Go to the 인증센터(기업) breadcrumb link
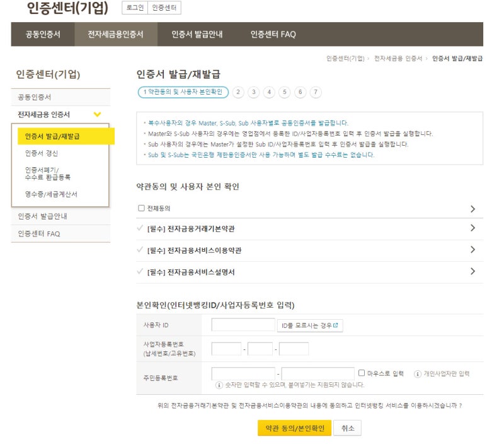 345,58
